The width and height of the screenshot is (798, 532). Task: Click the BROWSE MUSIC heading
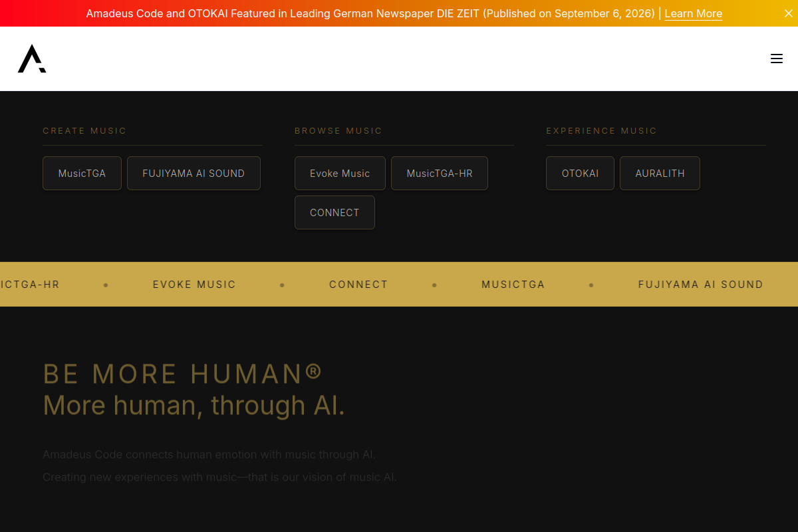click(x=338, y=131)
